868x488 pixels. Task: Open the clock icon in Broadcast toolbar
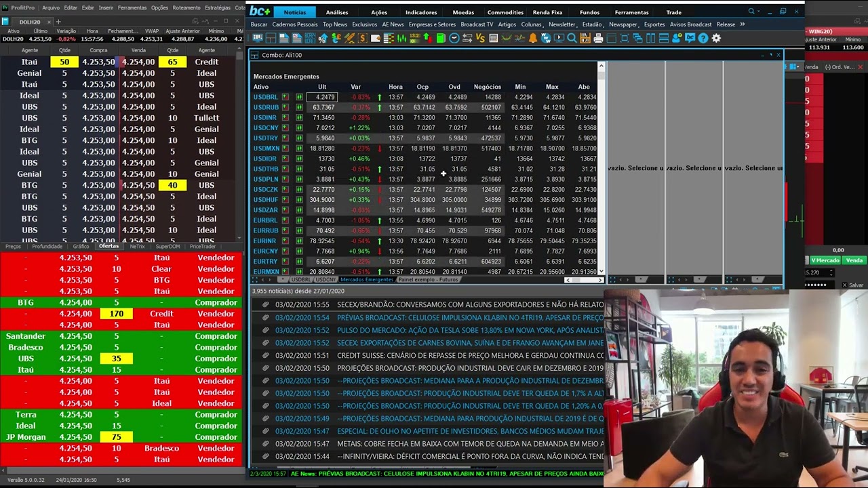[x=454, y=39]
